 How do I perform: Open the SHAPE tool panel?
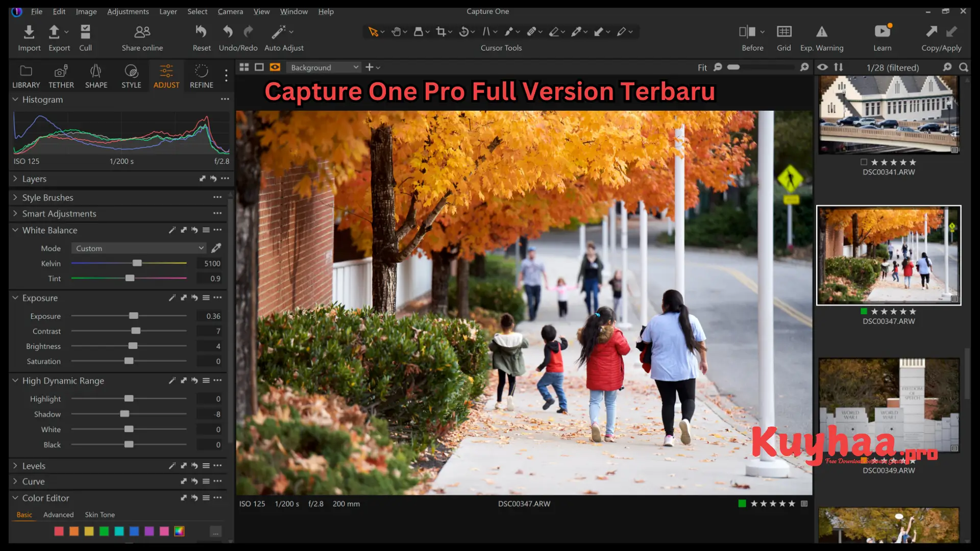(x=95, y=76)
